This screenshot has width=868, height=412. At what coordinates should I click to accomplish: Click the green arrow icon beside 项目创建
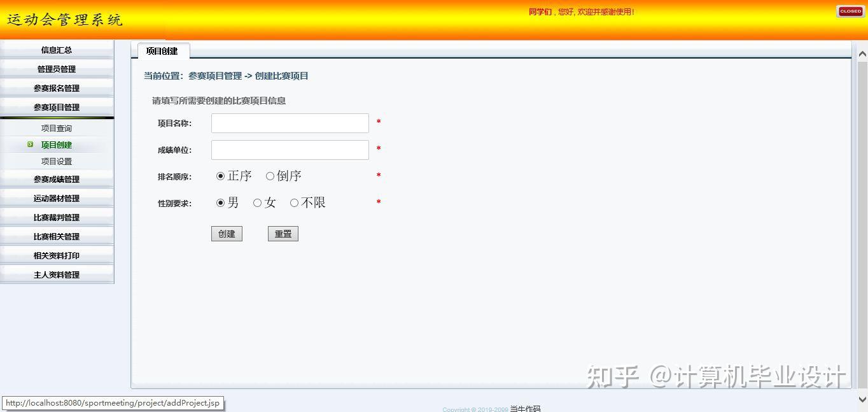pos(31,145)
